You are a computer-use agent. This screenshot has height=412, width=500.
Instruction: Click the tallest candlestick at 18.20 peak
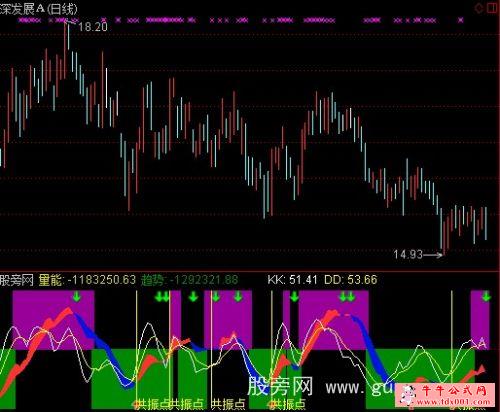tap(65, 50)
